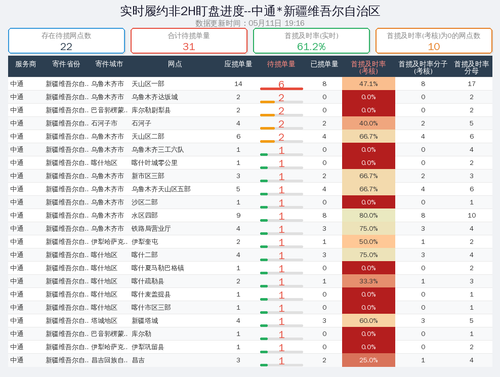Click the denominator value 10 for 水区四部
This screenshot has height=377, width=500.
click(x=471, y=215)
